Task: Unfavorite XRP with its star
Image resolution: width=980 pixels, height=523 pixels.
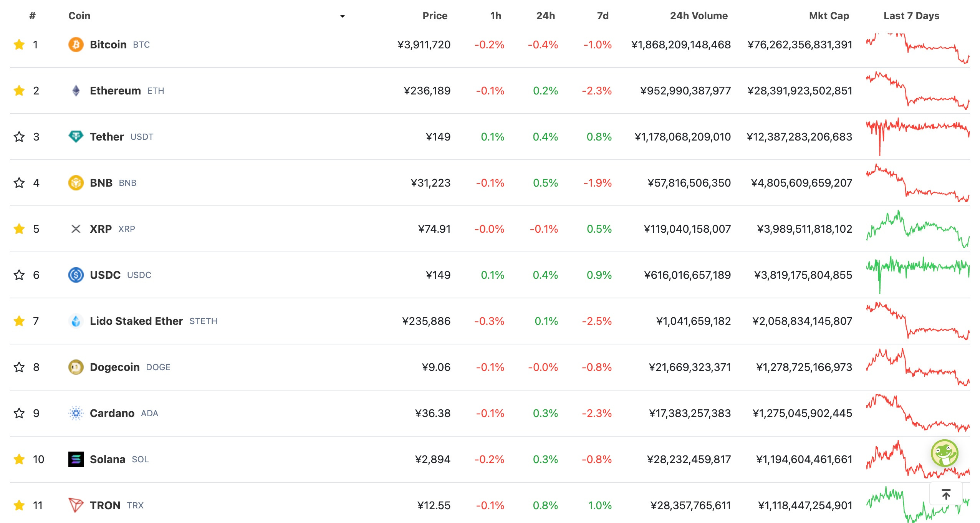Action: [x=19, y=229]
